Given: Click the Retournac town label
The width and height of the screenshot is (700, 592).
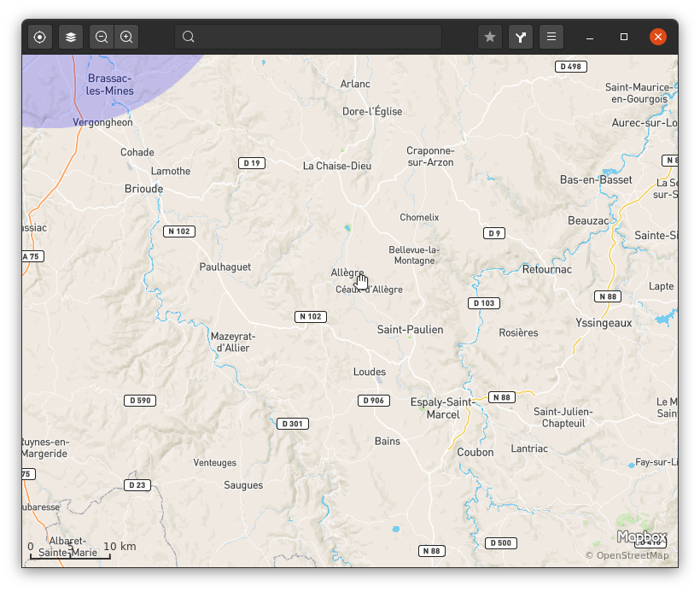Looking at the screenshot, I should (x=547, y=269).
